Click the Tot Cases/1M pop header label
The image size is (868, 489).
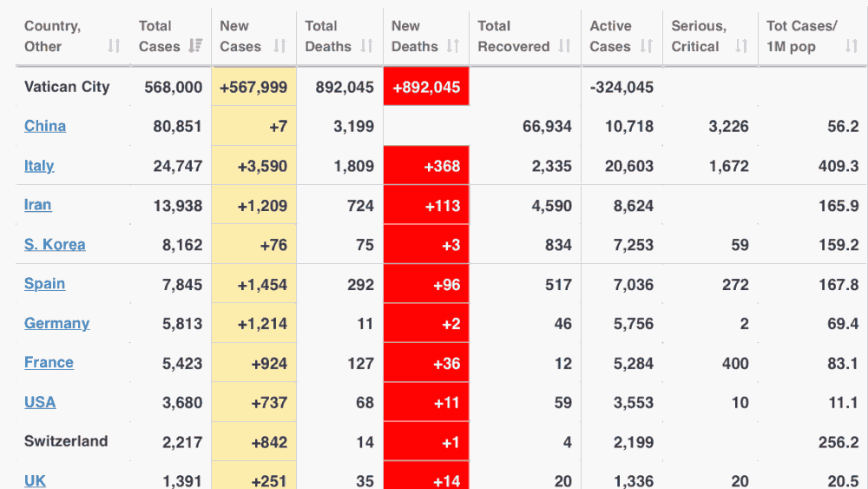click(x=802, y=36)
